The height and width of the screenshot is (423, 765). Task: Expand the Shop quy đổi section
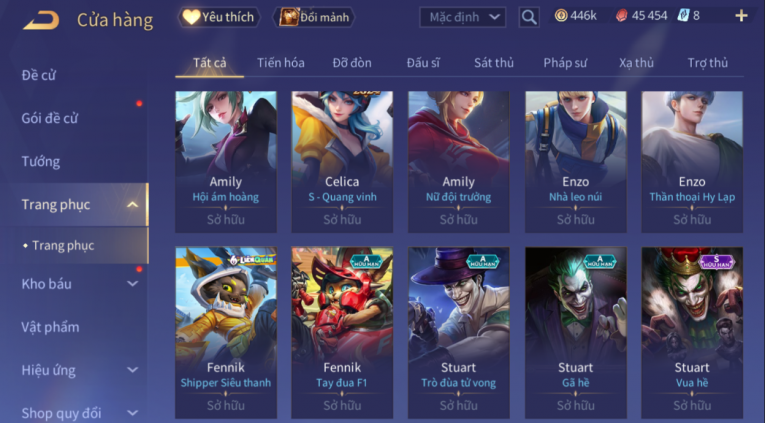(x=132, y=413)
